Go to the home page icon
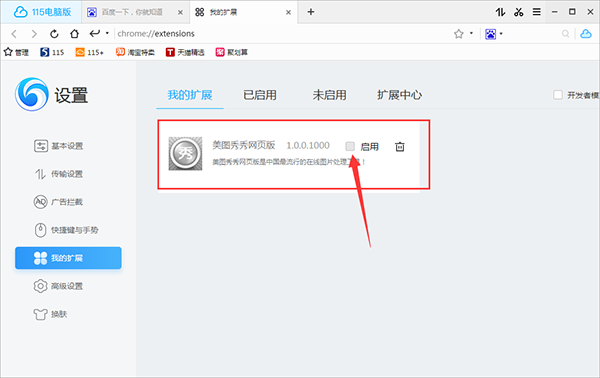 74,34
